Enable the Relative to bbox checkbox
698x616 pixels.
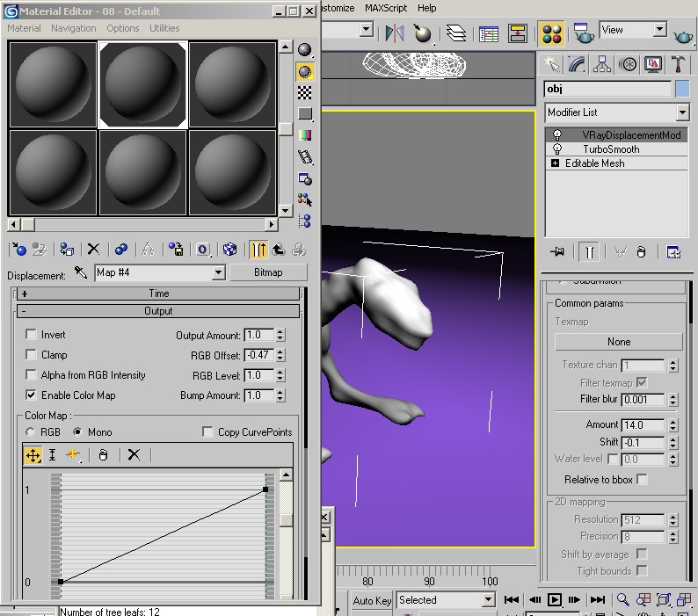[x=642, y=480]
